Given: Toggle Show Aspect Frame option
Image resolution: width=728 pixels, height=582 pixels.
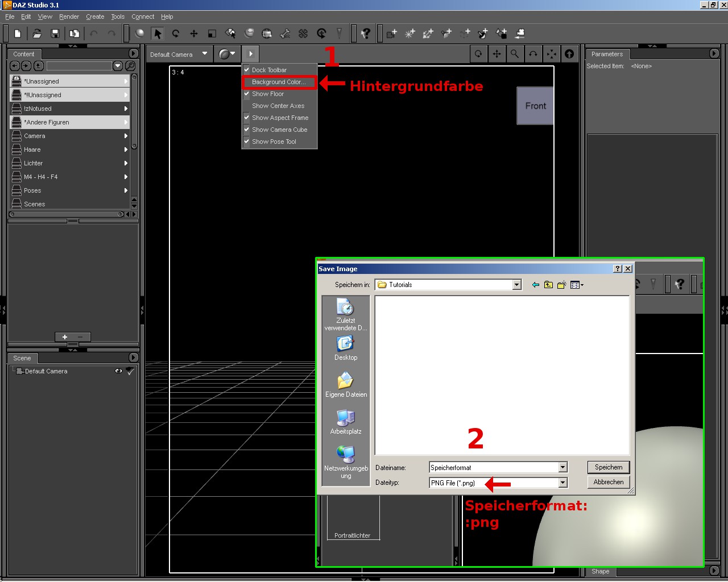Looking at the screenshot, I should tap(279, 118).
